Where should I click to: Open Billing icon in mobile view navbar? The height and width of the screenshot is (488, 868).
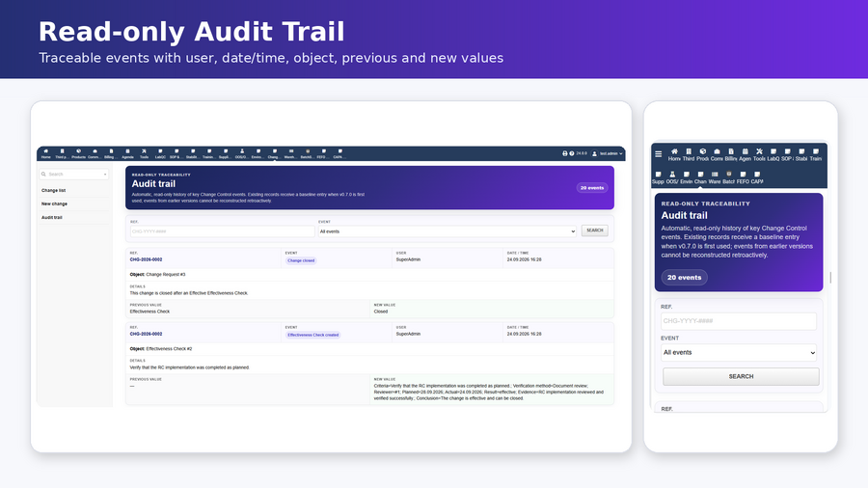coord(731,154)
